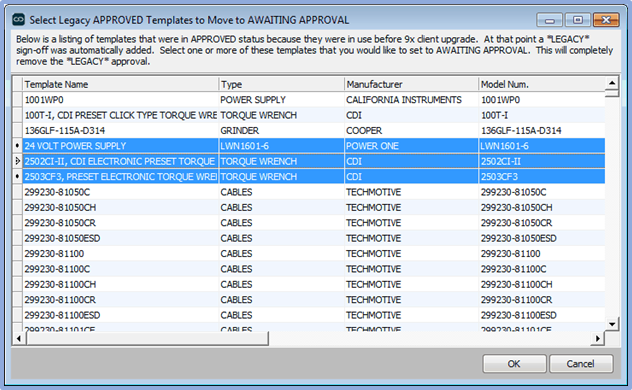Click the horizontal scrollbar thumb
632x390 pixels.
[147, 338]
